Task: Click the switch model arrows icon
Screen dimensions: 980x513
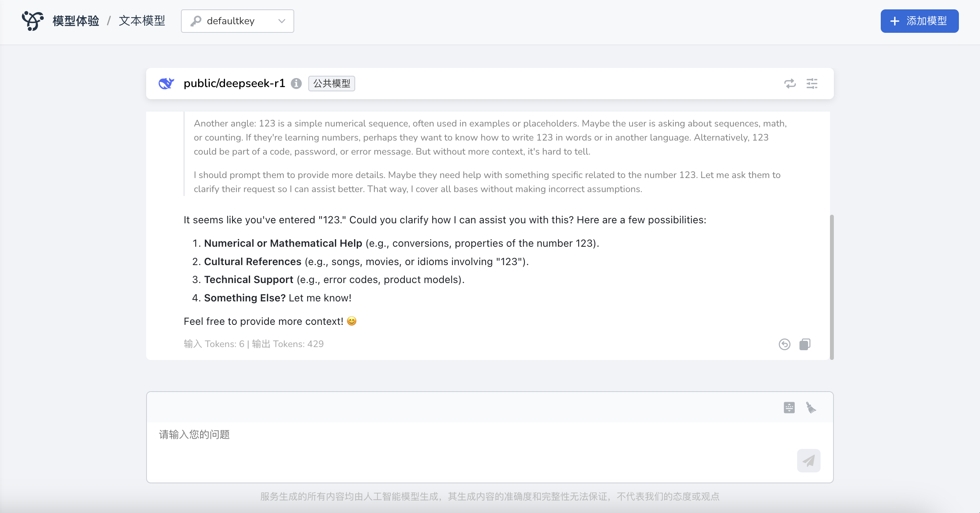Action: pyautogui.click(x=790, y=84)
